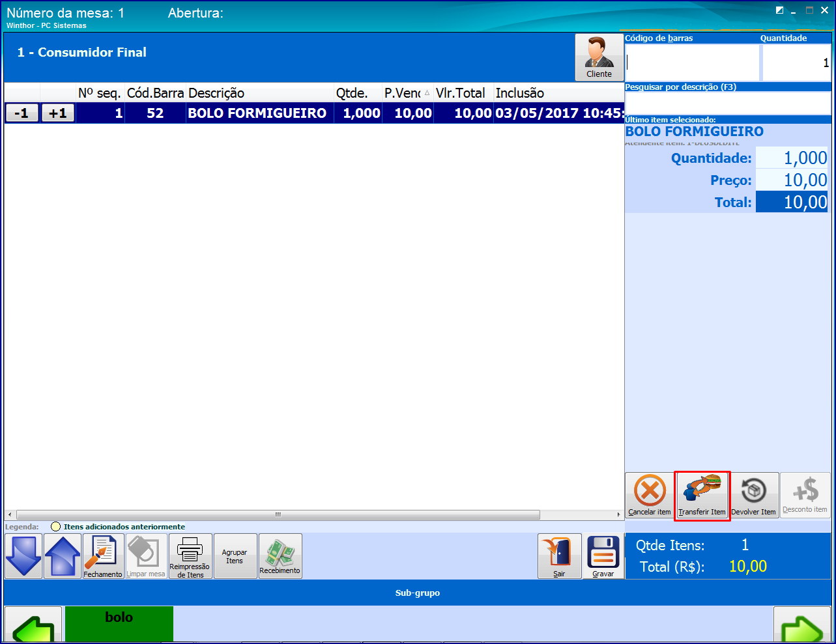Decrease item quantity with -1 button

tap(22, 113)
